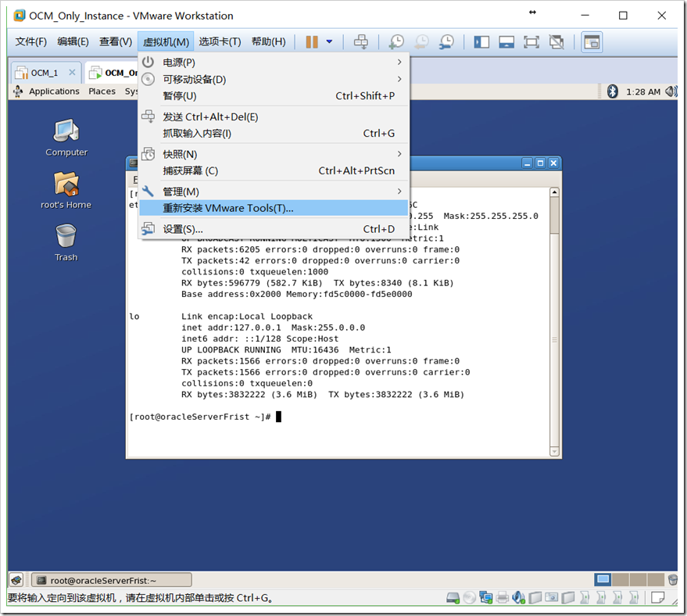Click the guest volume speaker icon

click(x=671, y=91)
